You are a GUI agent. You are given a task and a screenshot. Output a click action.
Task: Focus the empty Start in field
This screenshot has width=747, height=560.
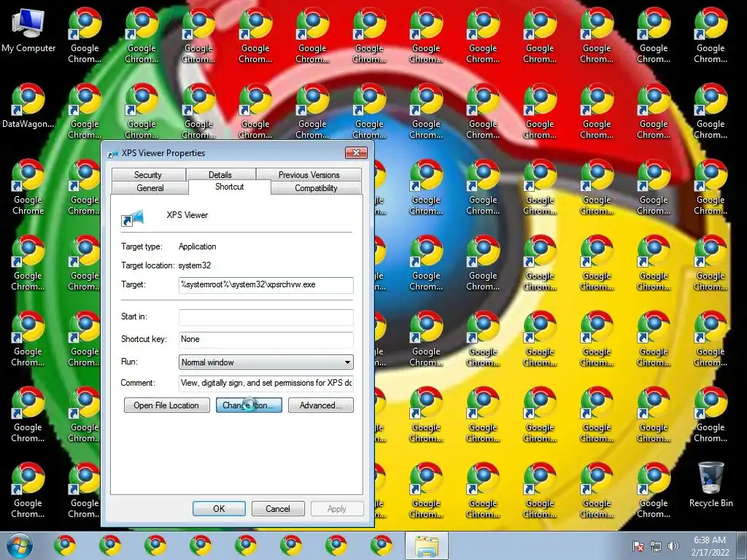(x=266, y=317)
